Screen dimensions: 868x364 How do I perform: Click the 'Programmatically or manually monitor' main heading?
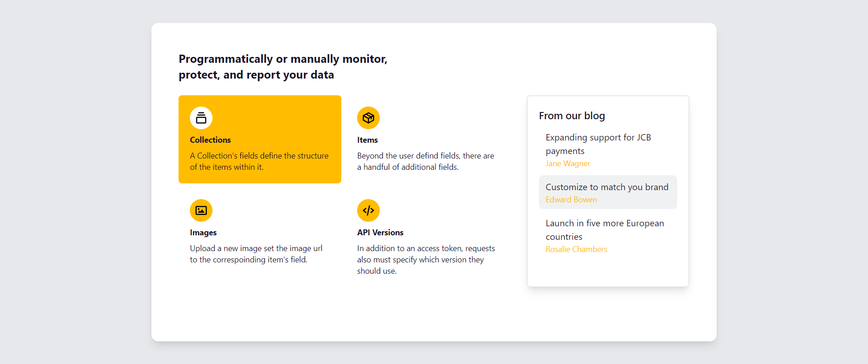[283, 67]
